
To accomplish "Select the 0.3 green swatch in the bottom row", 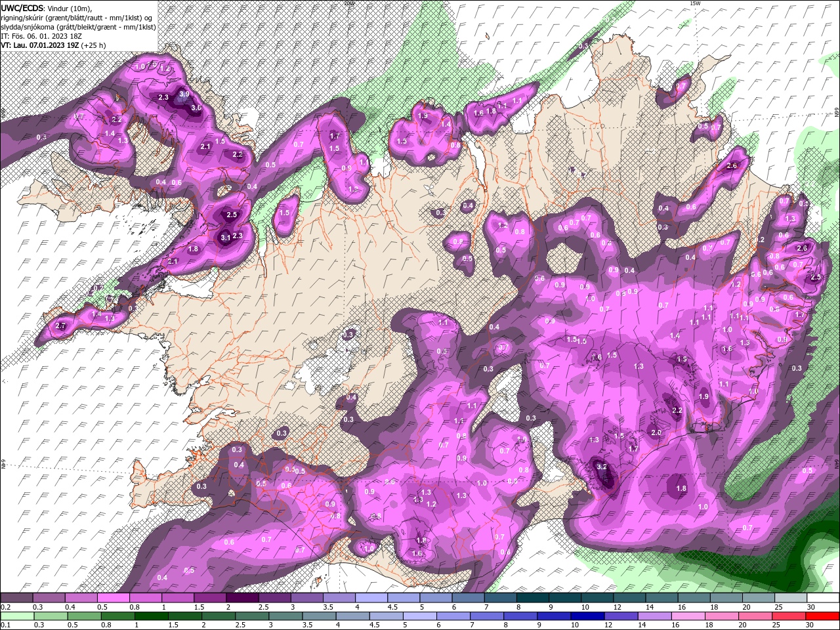I will click(x=51, y=616).
